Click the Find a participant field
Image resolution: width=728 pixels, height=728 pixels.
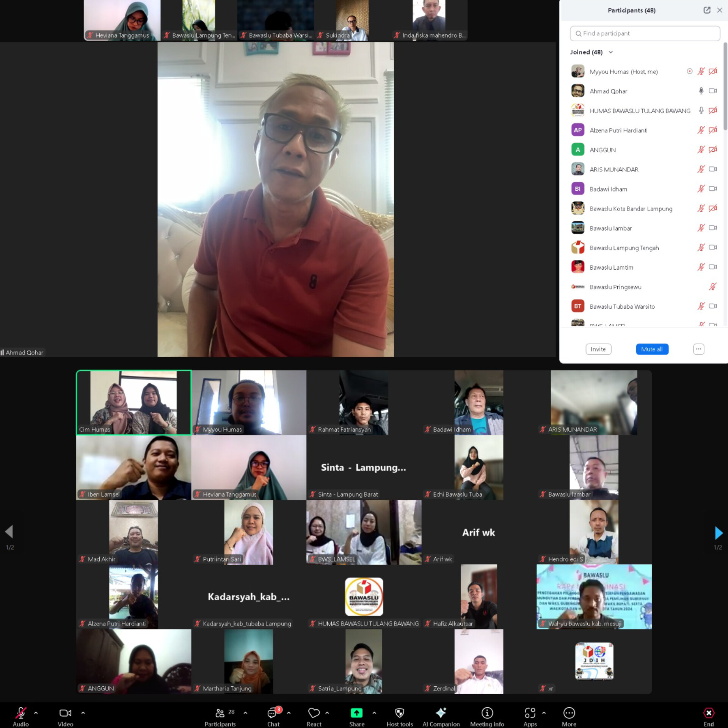[645, 33]
